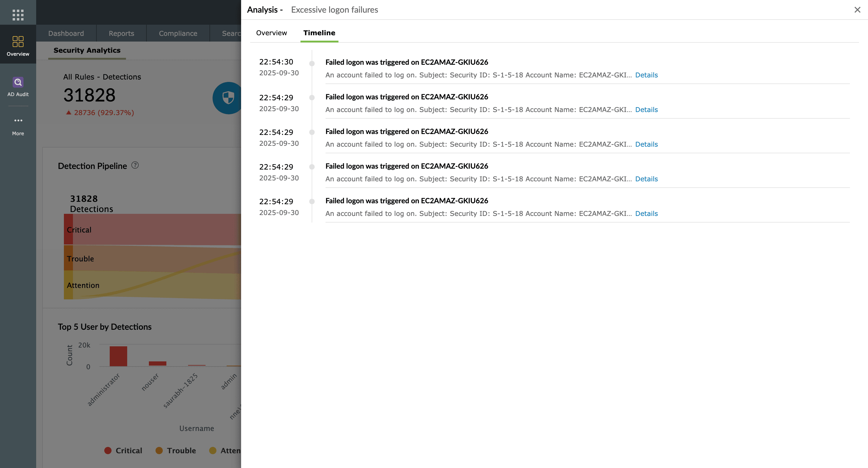Click the red detection increase arrow
The height and width of the screenshot is (468, 868).
(x=68, y=112)
